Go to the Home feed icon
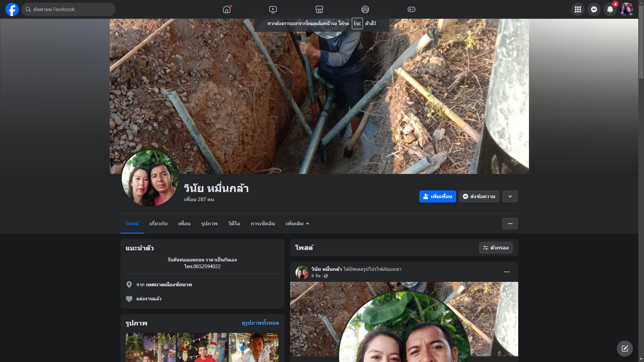 click(227, 9)
